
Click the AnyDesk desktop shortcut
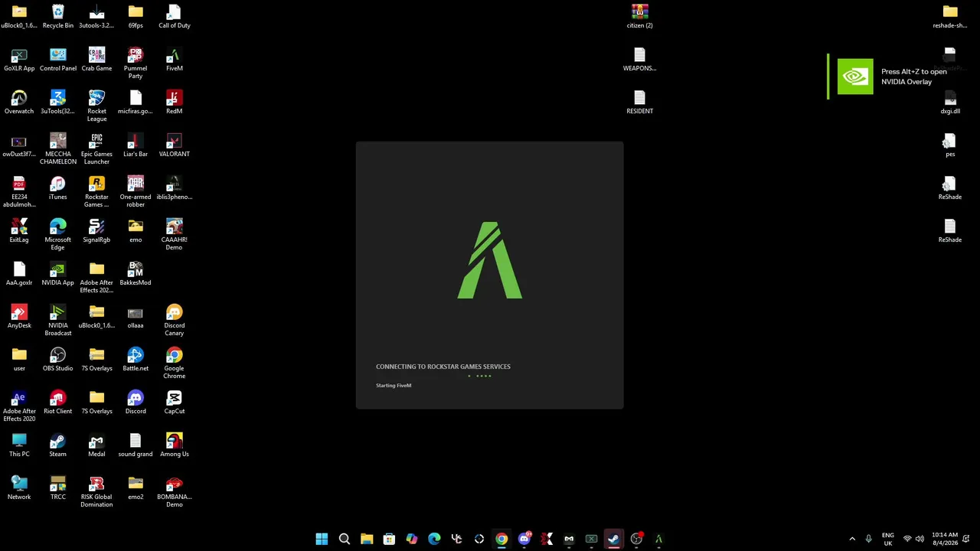click(19, 316)
